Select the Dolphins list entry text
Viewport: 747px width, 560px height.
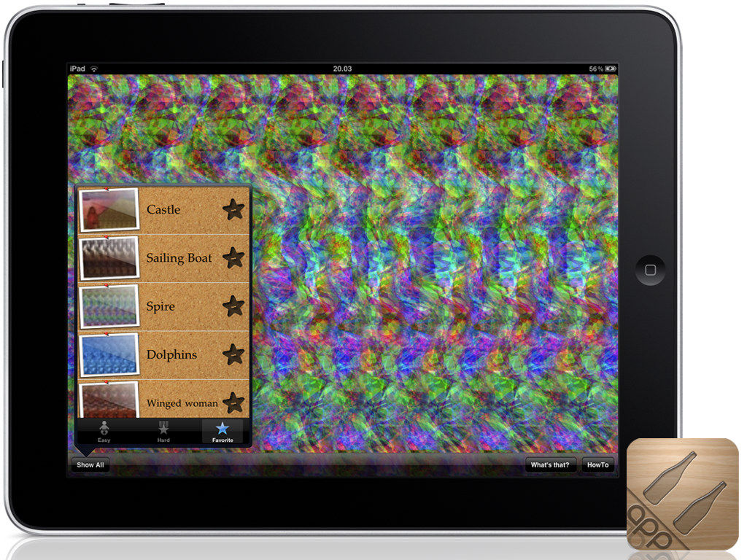click(171, 355)
